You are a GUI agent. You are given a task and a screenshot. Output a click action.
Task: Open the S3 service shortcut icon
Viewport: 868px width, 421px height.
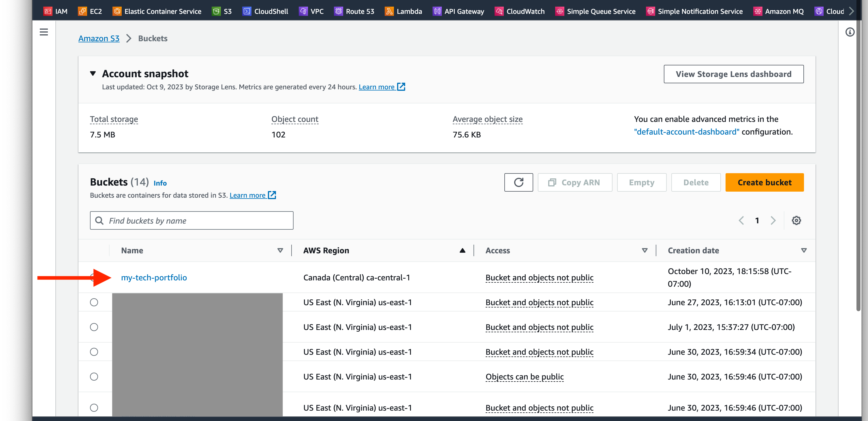[x=216, y=11]
